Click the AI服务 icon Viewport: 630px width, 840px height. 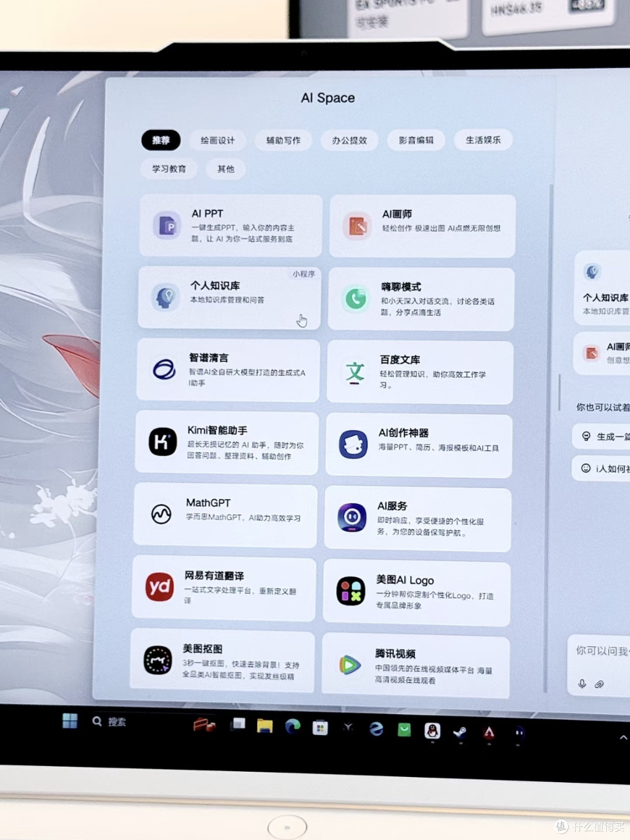(352, 517)
